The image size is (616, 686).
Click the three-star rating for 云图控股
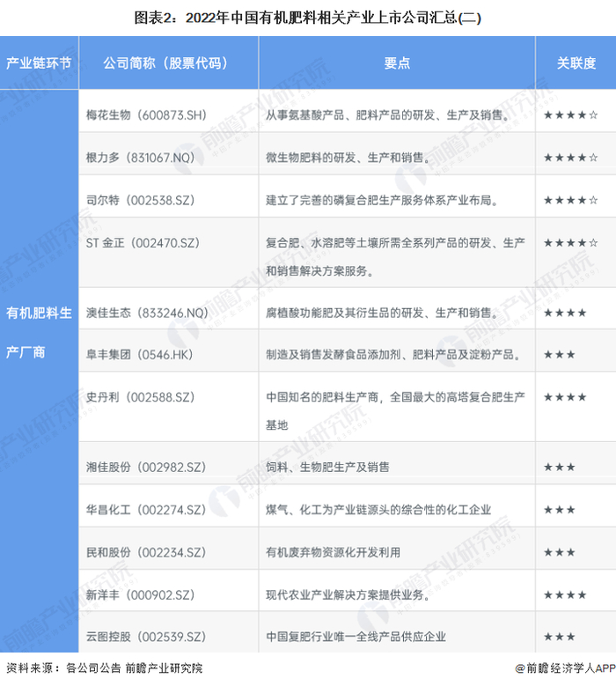(559, 637)
